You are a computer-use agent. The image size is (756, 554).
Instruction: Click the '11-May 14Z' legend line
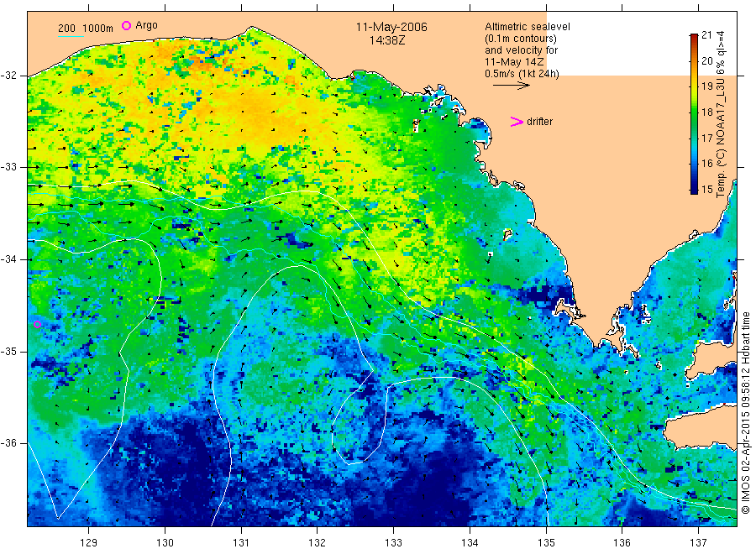point(514,62)
